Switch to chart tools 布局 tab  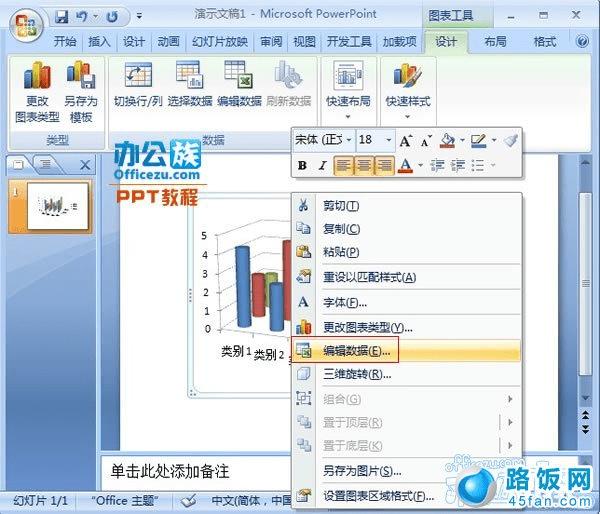tap(496, 41)
